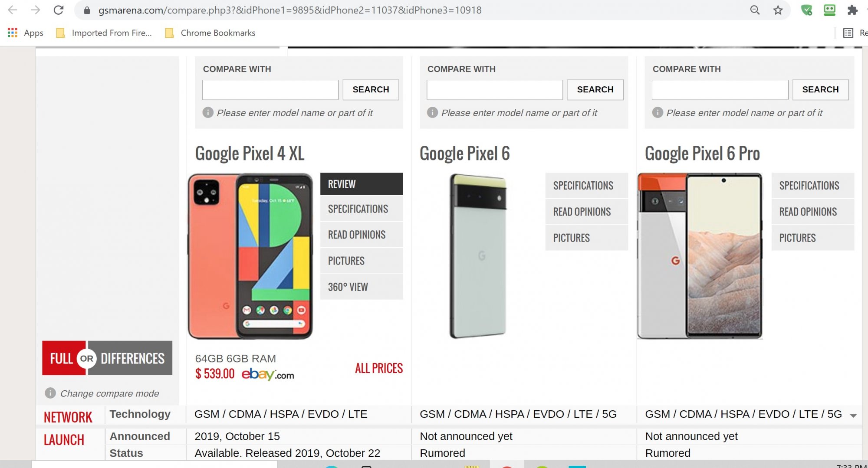
Task: Open Pixel 4 XL PICTURES
Action: click(x=362, y=261)
